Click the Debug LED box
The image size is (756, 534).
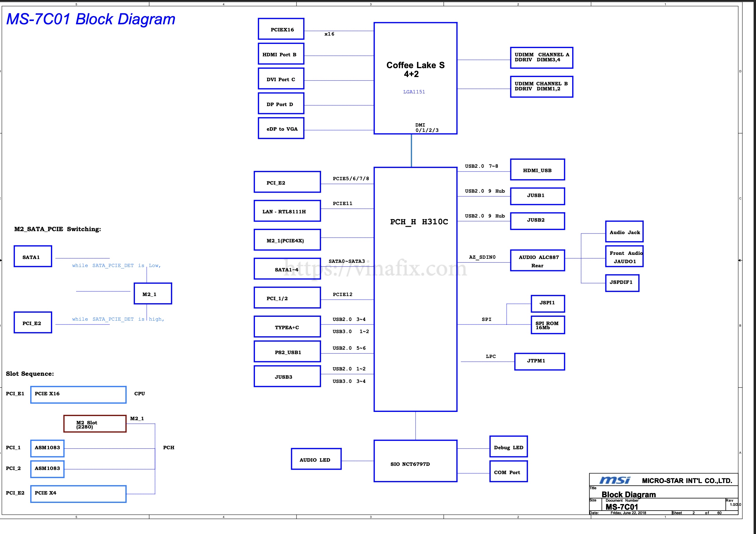(x=508, y=447)
